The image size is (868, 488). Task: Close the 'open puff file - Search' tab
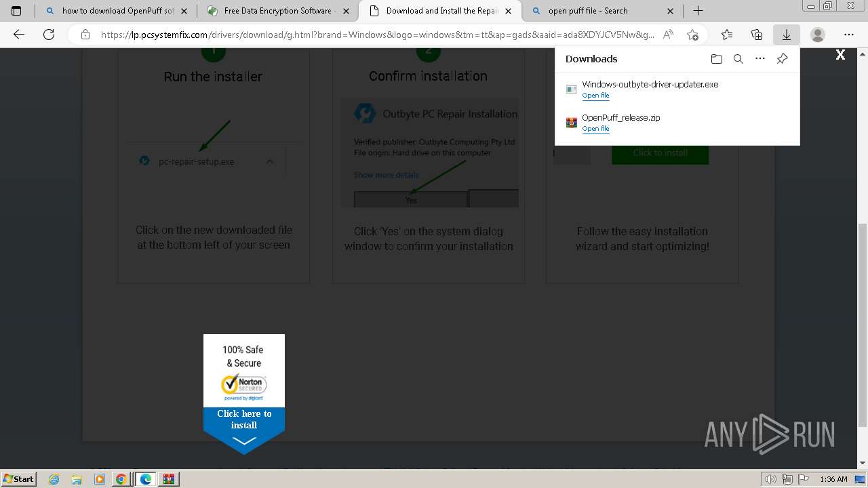pos(670,11)
